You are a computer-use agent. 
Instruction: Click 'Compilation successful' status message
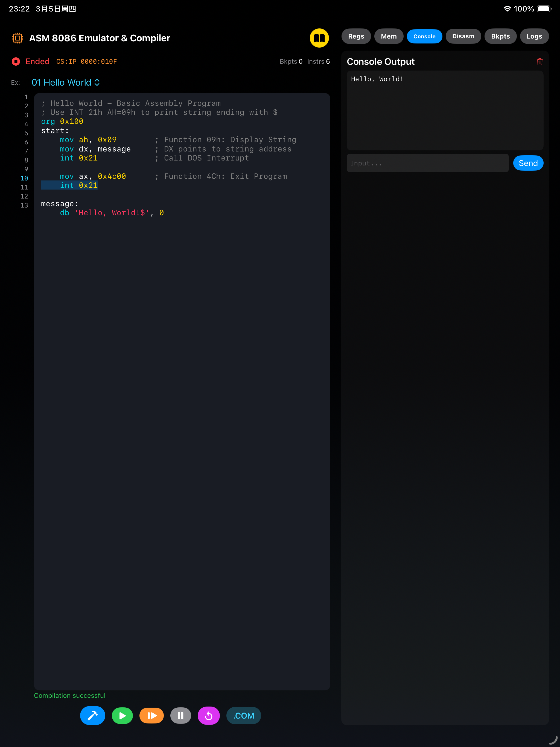[x=69, y=695]
